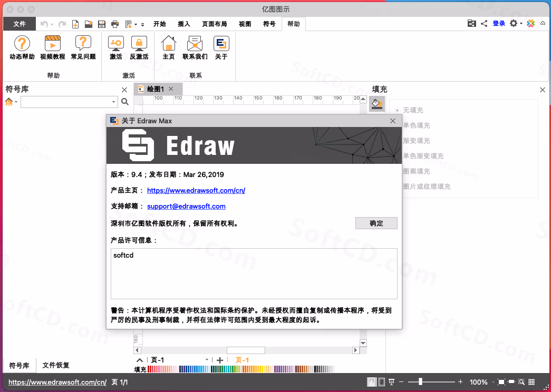
Task: Click the 登录 login link
Action: (499, 24)
